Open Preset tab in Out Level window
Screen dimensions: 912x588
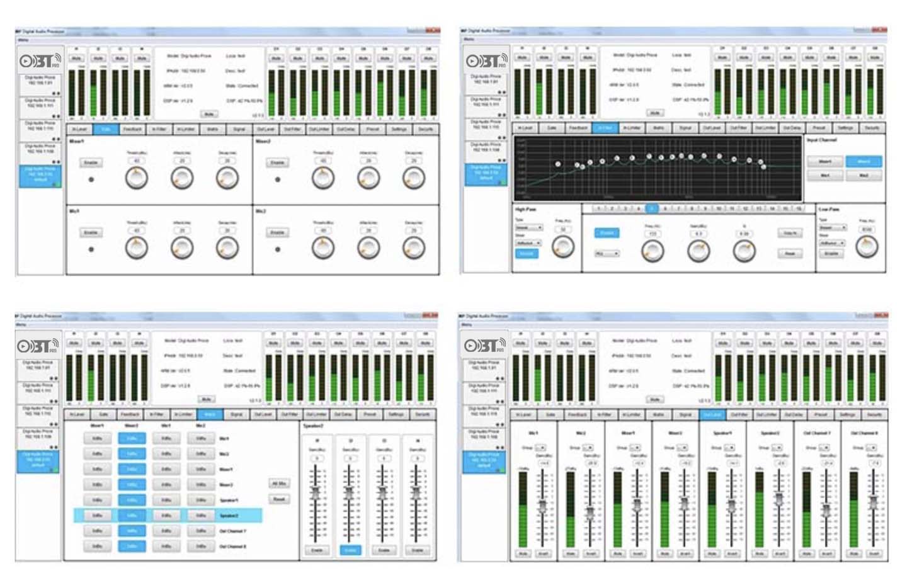[821, 414]
